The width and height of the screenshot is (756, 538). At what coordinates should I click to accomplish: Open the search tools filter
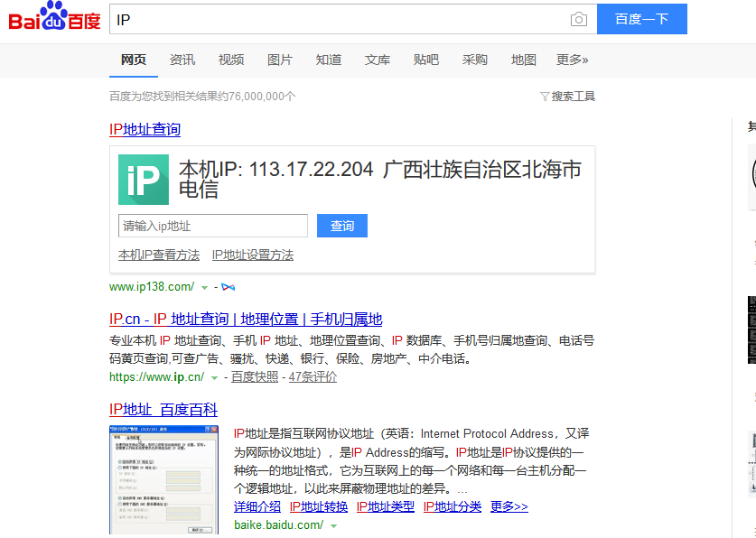click(x=567, y=97)
